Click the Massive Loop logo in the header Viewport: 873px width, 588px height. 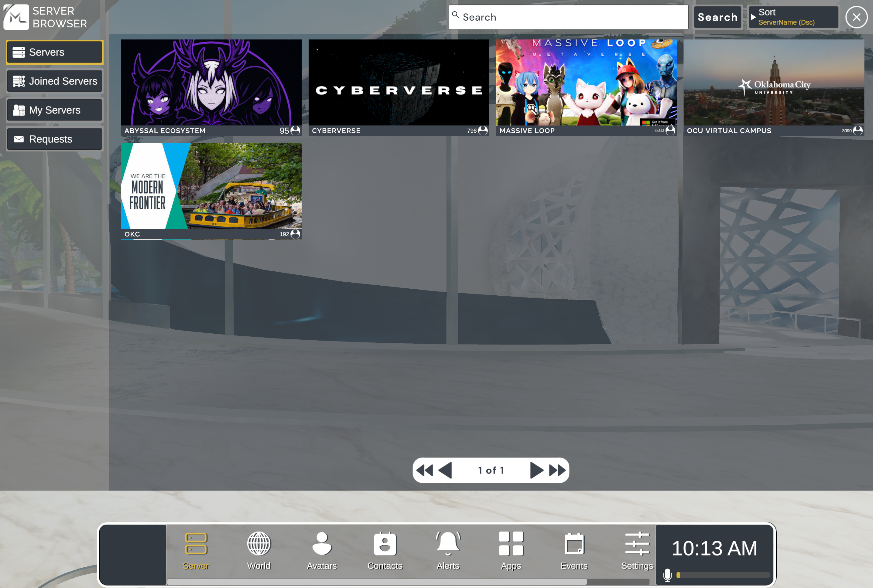pyautogui.click(x=16, y=17)
